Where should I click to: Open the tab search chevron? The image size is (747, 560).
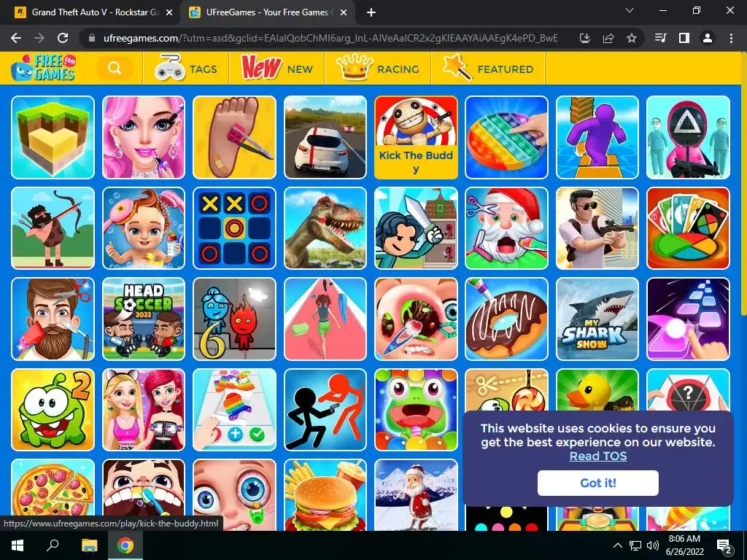pyautogui.click(x=630, y=10)
